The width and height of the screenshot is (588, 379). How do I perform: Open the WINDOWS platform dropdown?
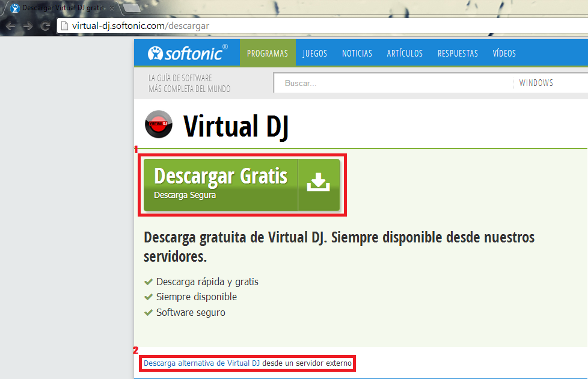pyautogui.click(x=550, y=83)
